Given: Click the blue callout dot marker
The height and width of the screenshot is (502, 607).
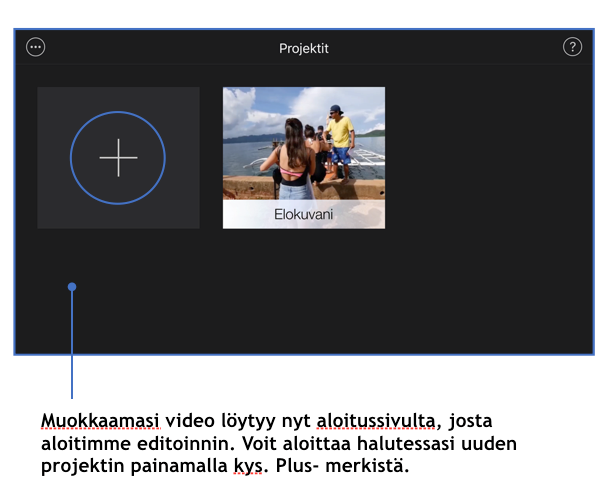Looking at the screenshot, I should (72, 287).
